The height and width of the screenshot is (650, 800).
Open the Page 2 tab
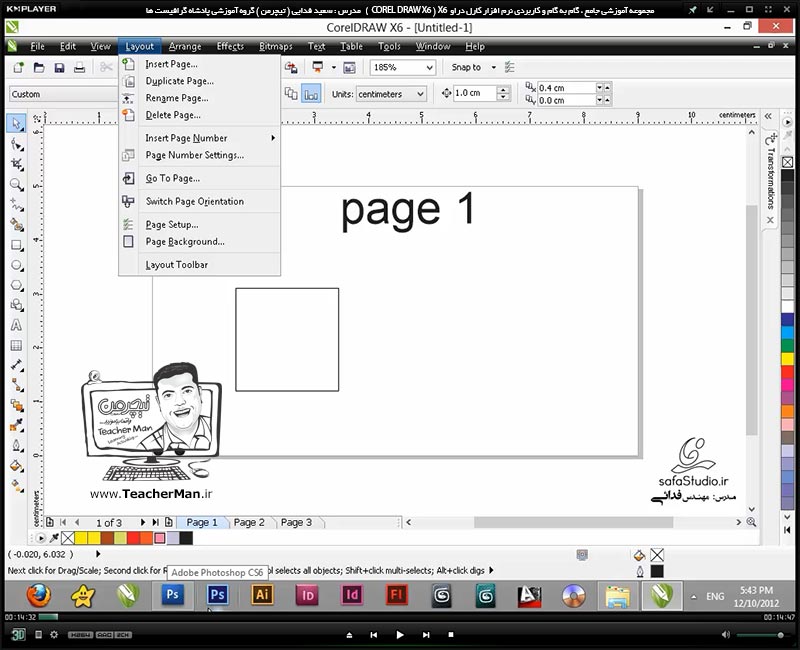click(249, 522)
